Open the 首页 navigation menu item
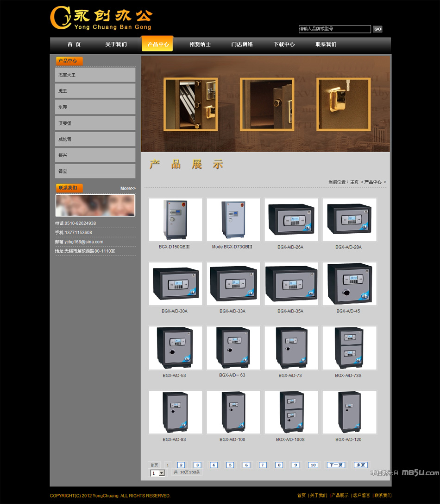Screen dimensions: 440x504 pyautogui.click(x=74, y=45)
